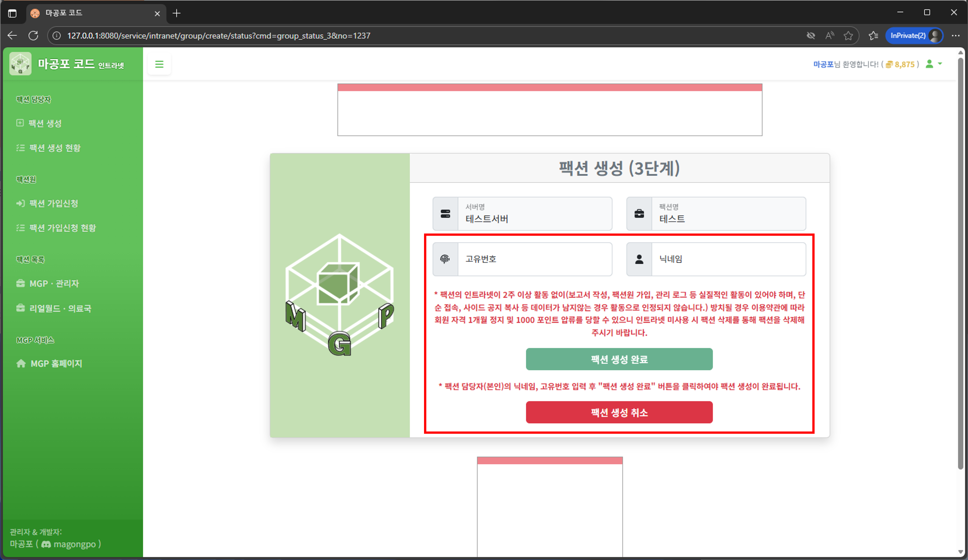Click the coin icon showing 8,875 points
The height and width of the screenshot is (560, 968).
(889, 64)
